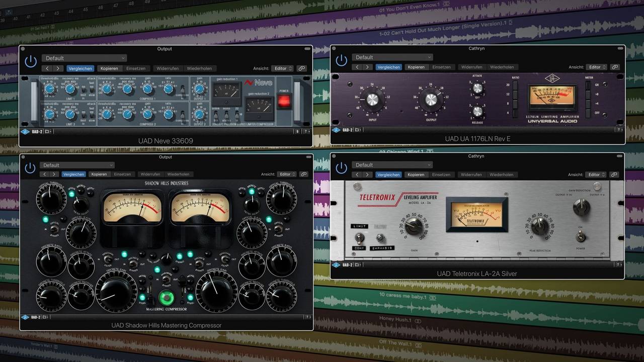Flip the LIMIT/COMP switch on the LA-2A
This screenshot has height=362, width=644.
click(x=359, y=237)
